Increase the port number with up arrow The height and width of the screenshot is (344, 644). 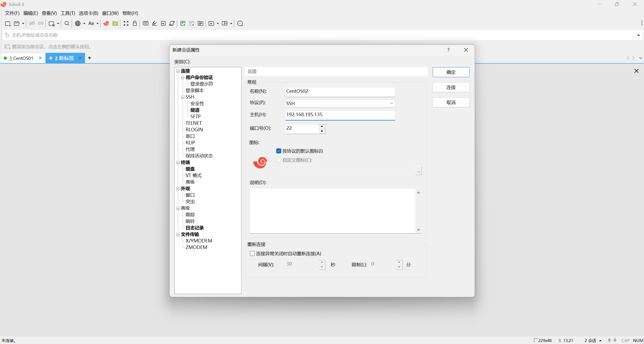pos(322,126)
